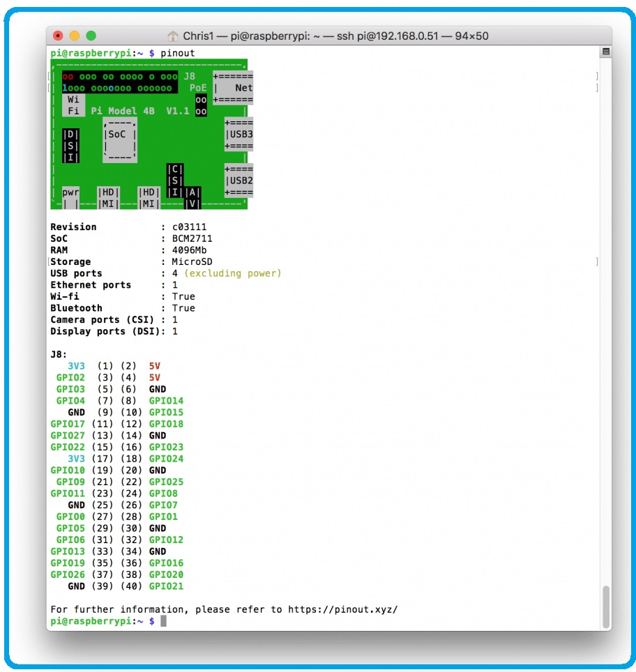Click the 'Bluetooth' label
636x672 pixels.
(76, 307)
